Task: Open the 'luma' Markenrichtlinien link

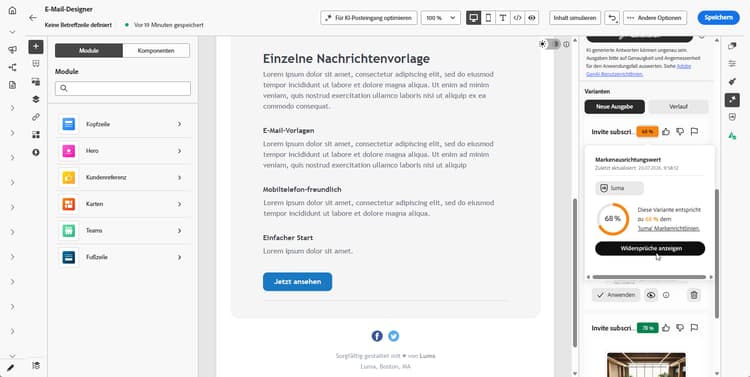Action: click(x=669, y=229)
